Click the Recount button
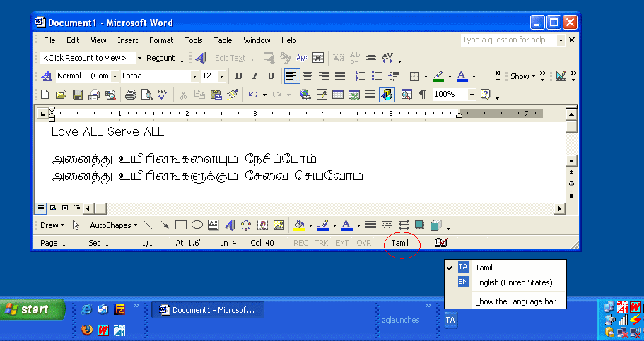The height and width of the screenshot is (341, 644). (160, 59)
